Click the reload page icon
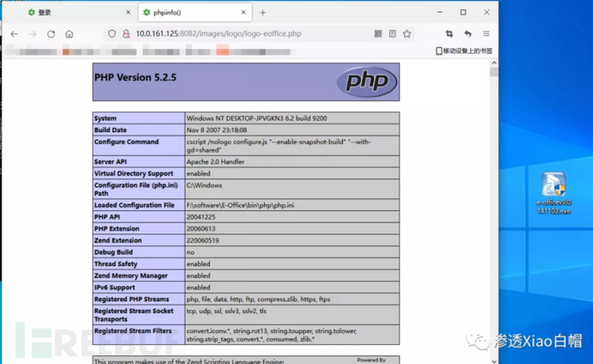The image size is (593, 364). point(51,33)
